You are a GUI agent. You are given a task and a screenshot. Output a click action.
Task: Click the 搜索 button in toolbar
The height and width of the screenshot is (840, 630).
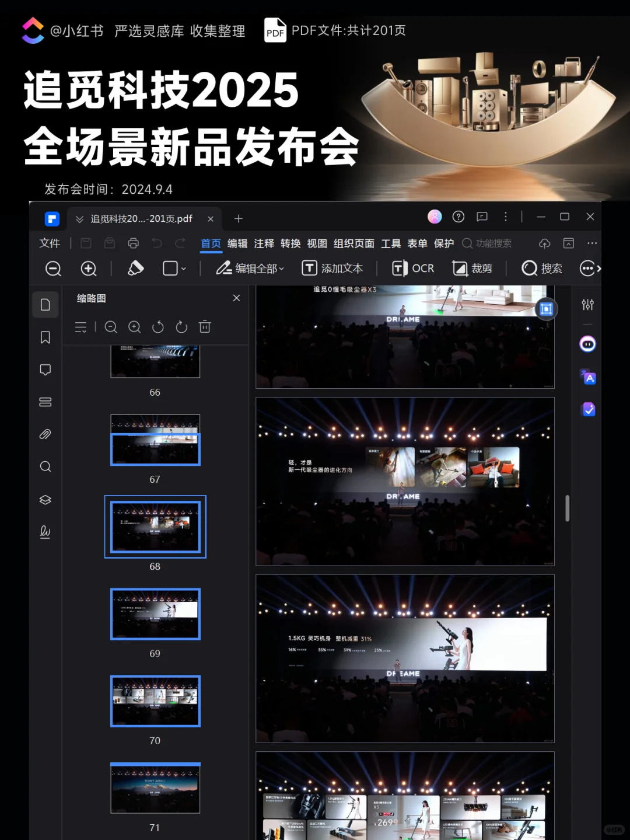(x=542, y=268)
